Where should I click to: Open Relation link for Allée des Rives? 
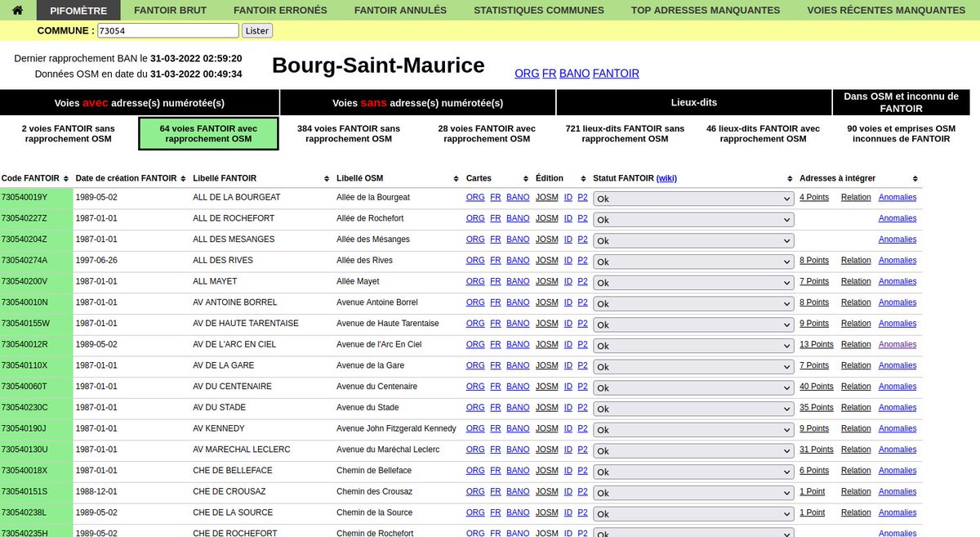[856, 260]
